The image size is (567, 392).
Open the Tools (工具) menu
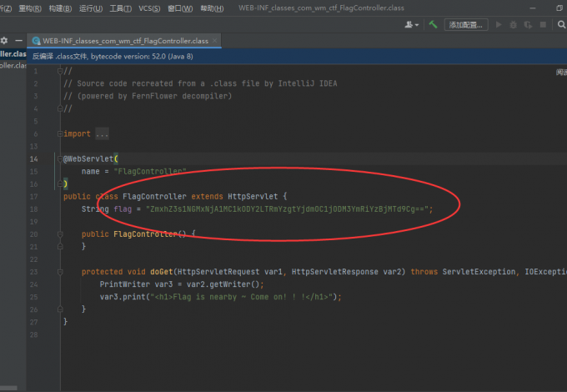tap(120, 8)
